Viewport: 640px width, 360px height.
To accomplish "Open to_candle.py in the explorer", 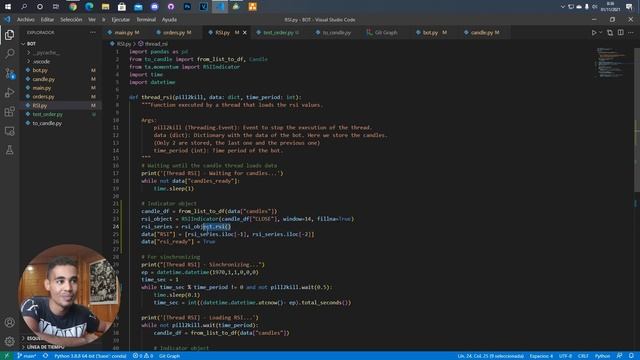I will point(60,123).
